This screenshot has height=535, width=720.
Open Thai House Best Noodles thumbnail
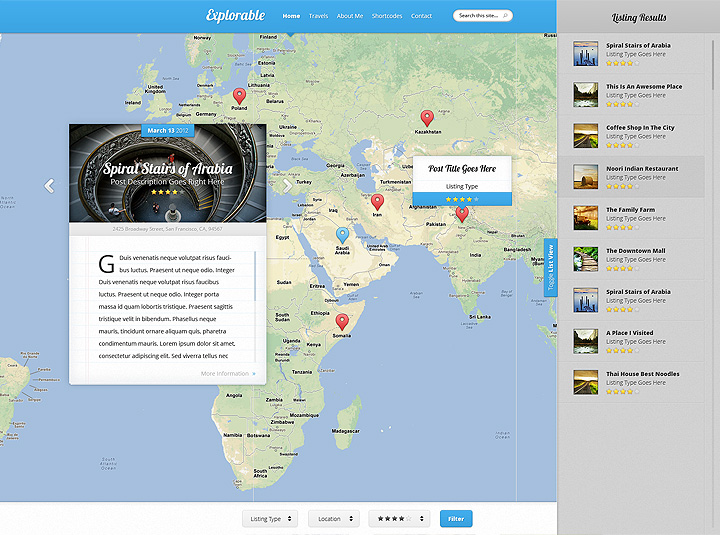pyautogui.click(x=585, y=382)
